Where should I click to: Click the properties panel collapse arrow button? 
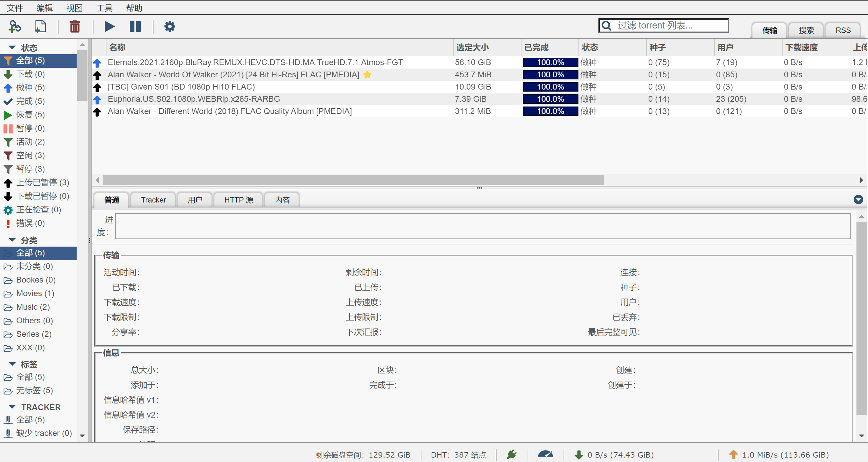point(858,199)
